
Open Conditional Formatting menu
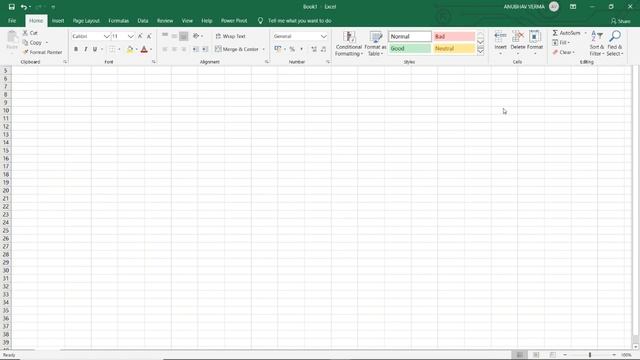click(x=349, y=43)
